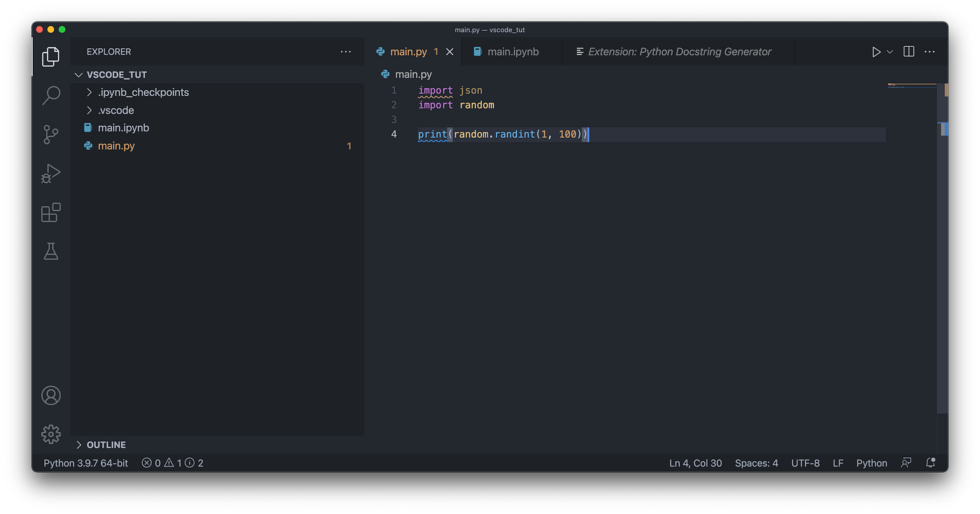The image size is (980, 514).
Task: Select the Run and Debug icon
Action: (50, 173)
